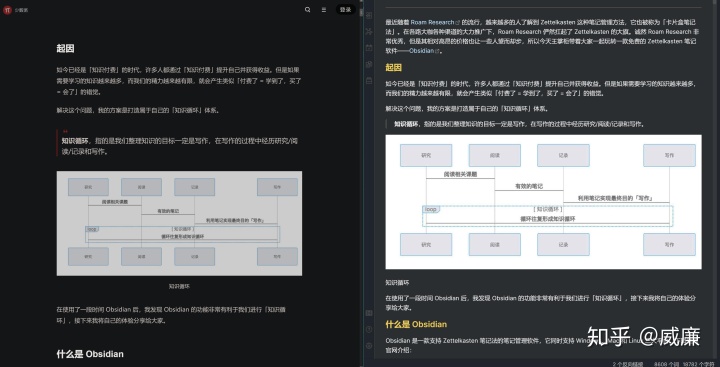720x367 pixels.
Task: Click the 8608 word count in status bar
Action: [x=667, y=364]
